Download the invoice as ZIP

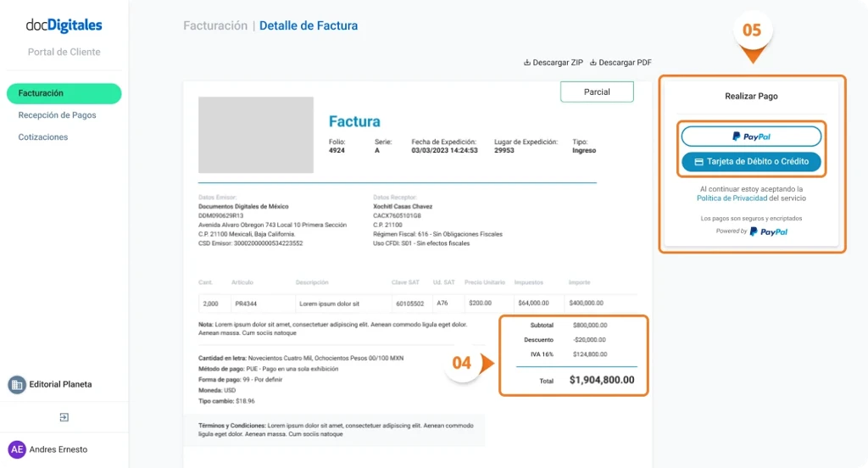pyautogui.click(x=554, y=63)
